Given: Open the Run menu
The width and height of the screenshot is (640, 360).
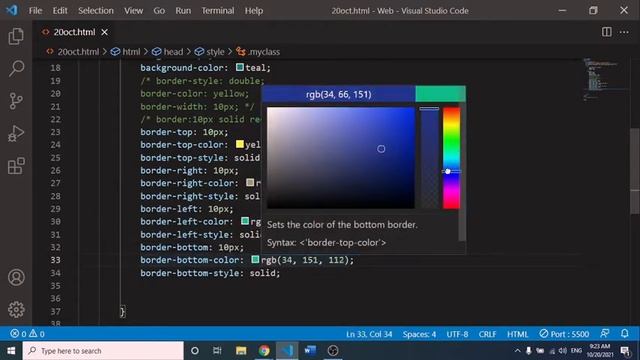Looking at the screenshot, I should click(183, 11).
